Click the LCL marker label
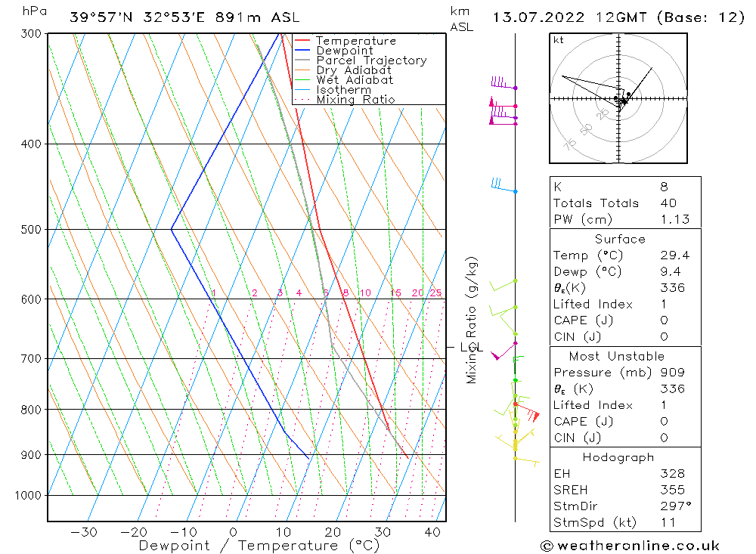Screen dimensions: 756x554 pyautogui.click(x=471, y=347)
